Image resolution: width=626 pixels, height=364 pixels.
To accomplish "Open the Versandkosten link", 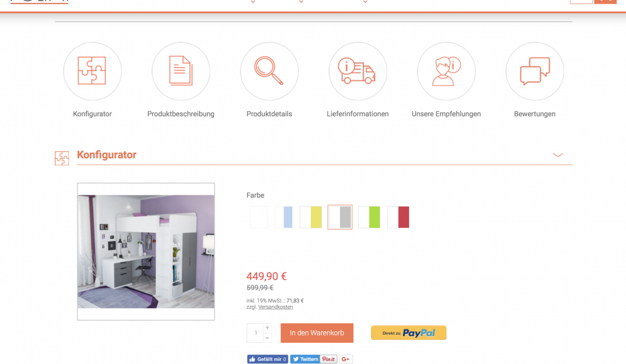I will (x=276, y=307).
